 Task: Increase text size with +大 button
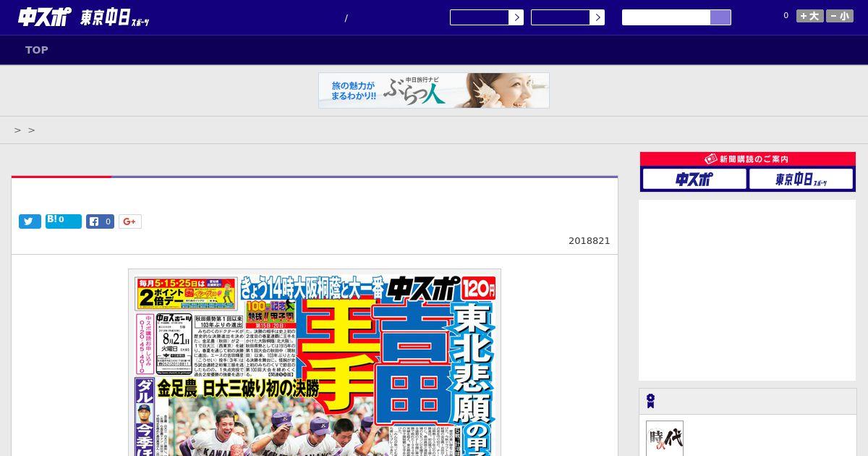tap(810, 16)
